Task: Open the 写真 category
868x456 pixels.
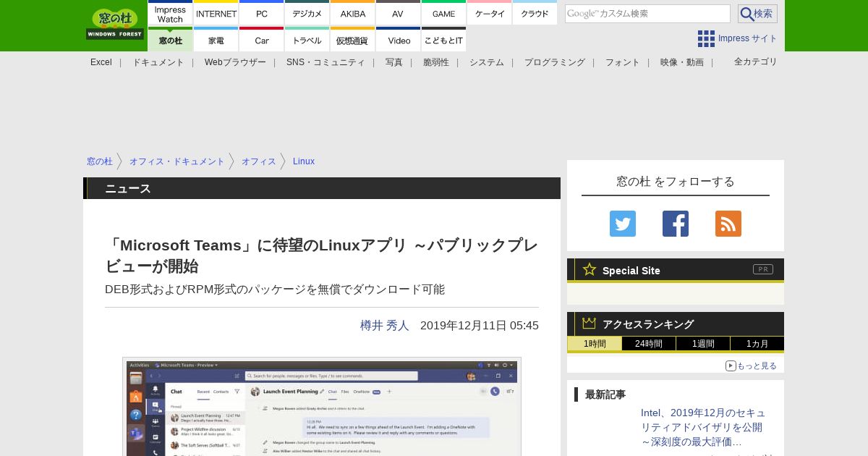Action: [394, 62]
